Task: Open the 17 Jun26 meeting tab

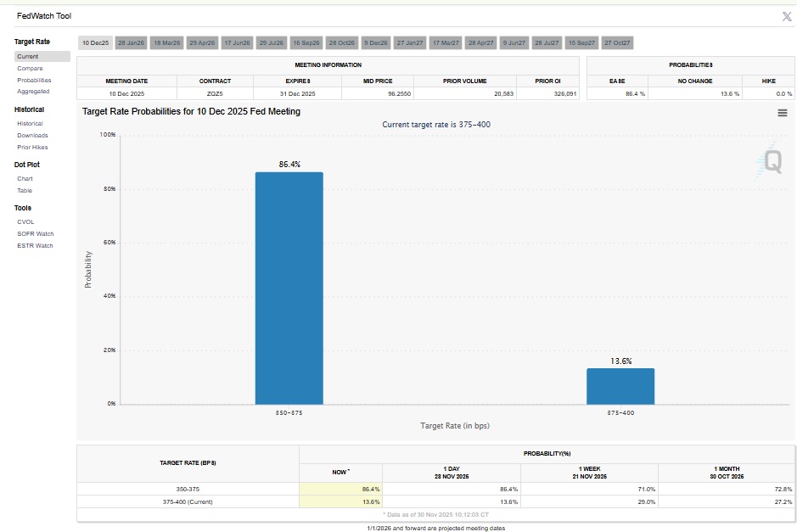Action: click(237, 42)
